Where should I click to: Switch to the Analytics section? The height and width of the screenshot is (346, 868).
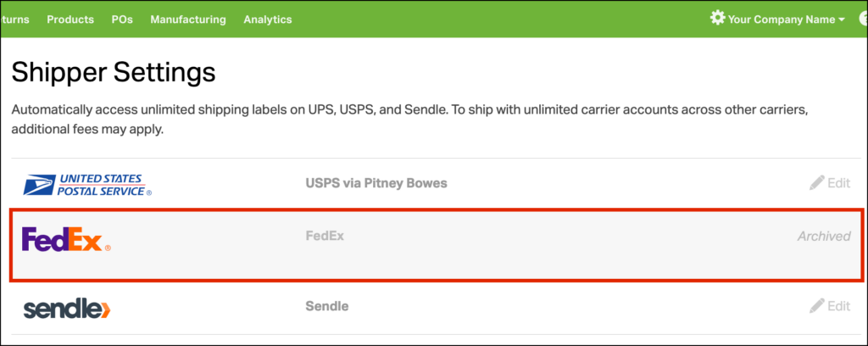click(x=267, y=20)
